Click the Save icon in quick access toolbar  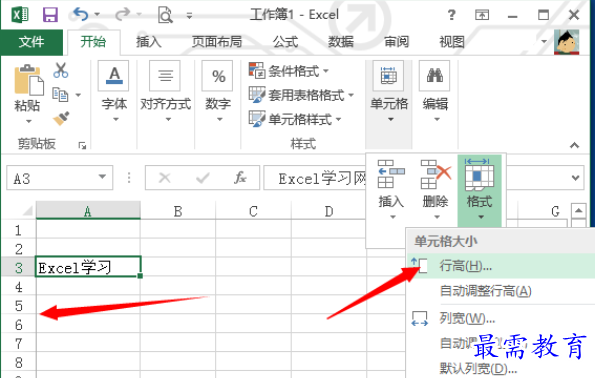coord(50,15)
